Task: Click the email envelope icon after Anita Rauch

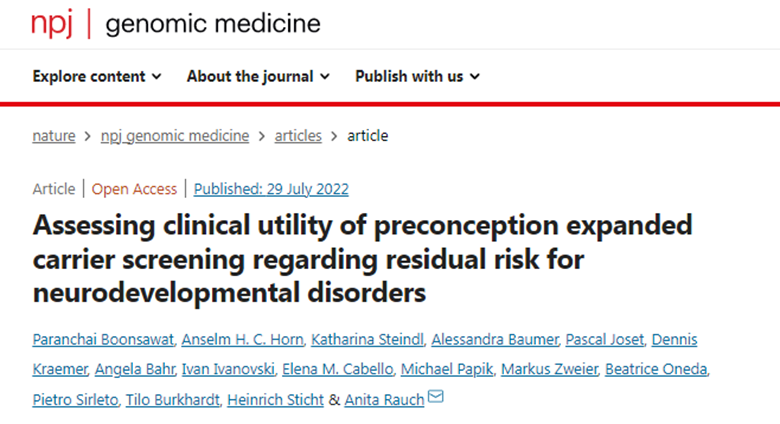Action: point(435,398)
